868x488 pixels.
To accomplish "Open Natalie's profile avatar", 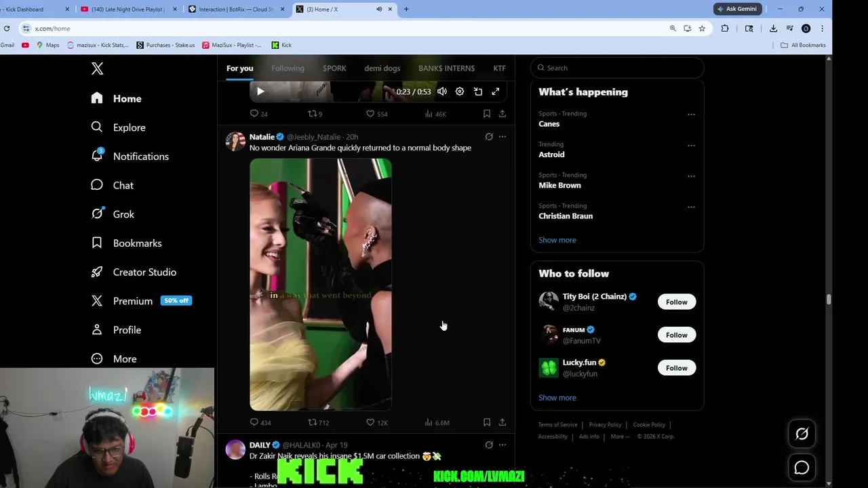I will [235, 141].
